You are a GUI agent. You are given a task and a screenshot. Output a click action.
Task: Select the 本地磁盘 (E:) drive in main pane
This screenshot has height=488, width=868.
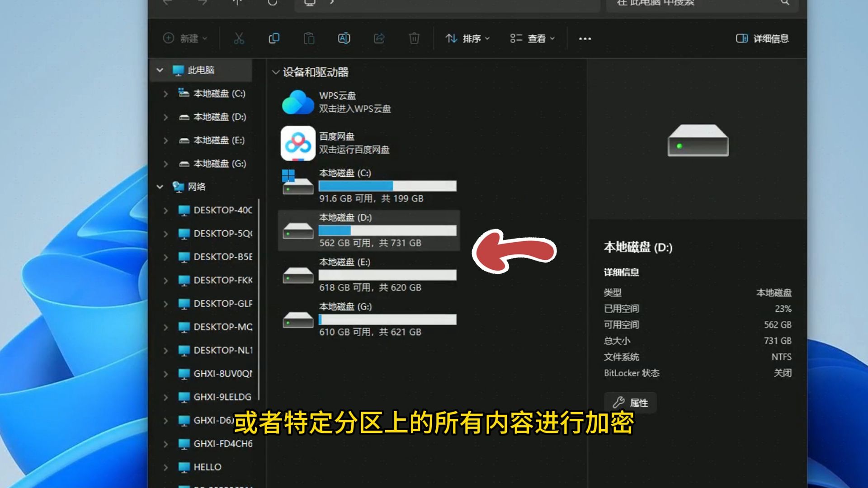(x=369, y=275)
